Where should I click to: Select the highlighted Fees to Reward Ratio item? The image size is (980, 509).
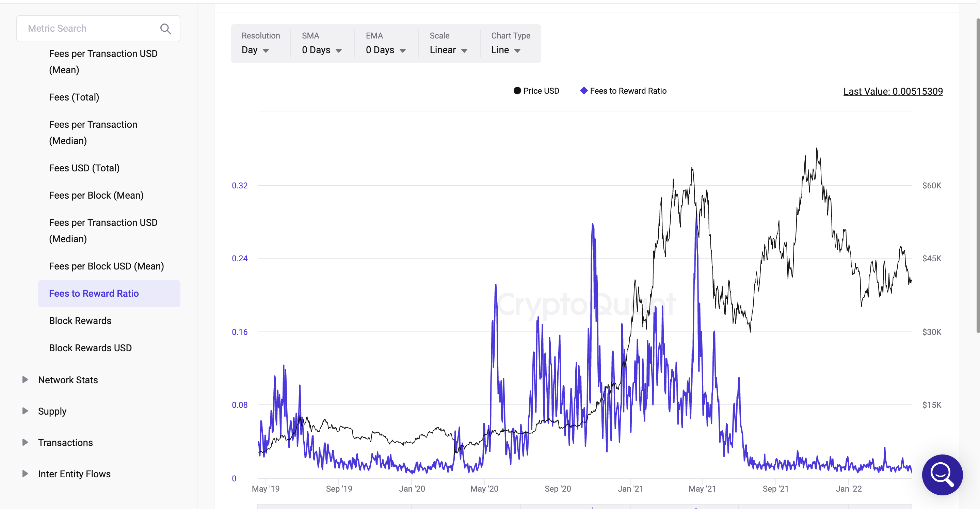[109, 294]
